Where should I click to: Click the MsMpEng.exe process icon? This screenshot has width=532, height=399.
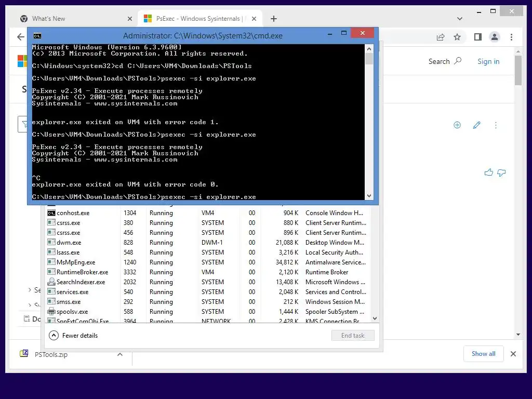(x=51, y=262)
